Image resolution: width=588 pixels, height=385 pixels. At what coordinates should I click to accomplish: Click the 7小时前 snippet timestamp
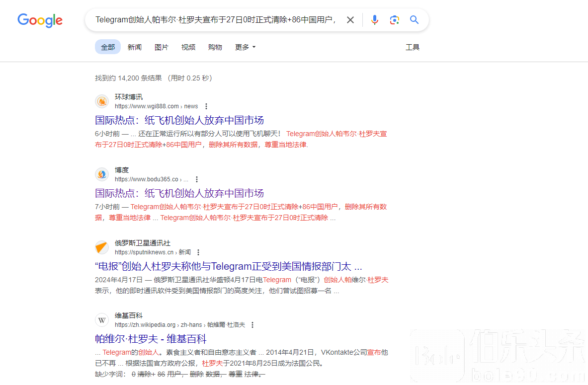click(107, 207)
